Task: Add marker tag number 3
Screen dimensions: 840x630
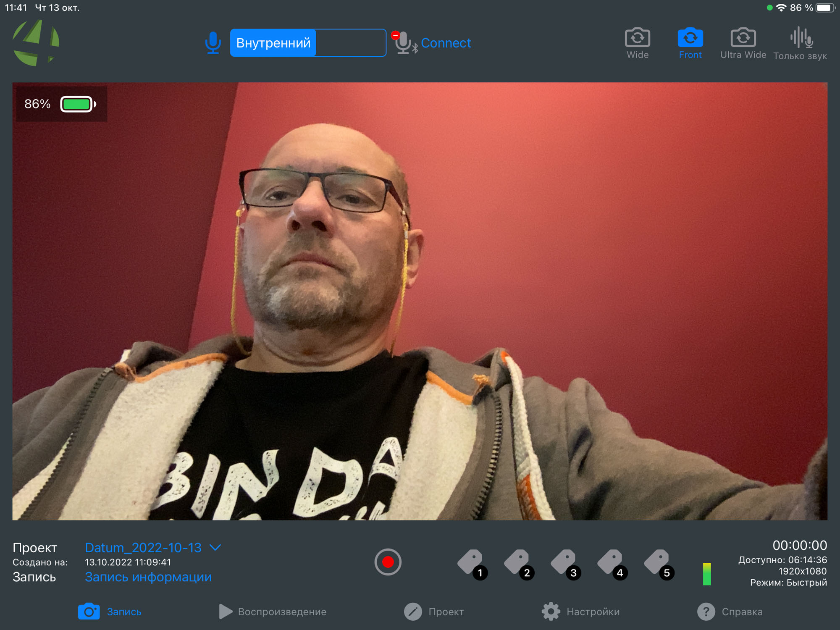Action: click(x=565, y=564)
